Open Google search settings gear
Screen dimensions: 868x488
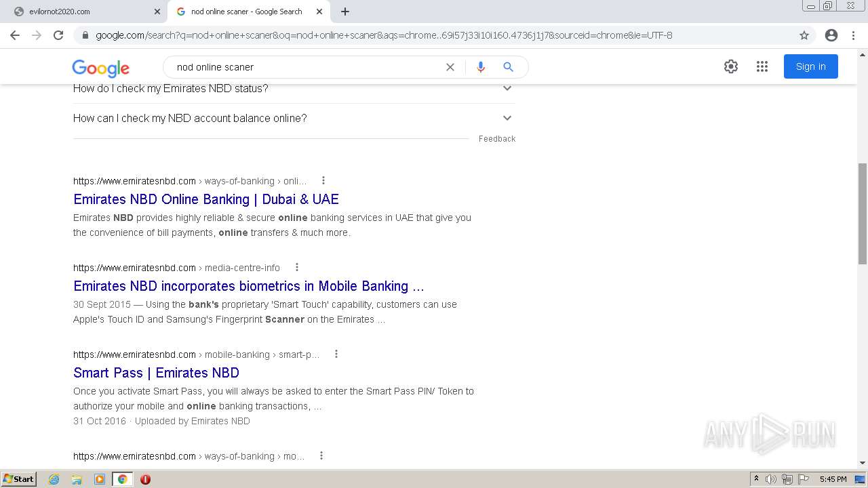click(731, 66)
